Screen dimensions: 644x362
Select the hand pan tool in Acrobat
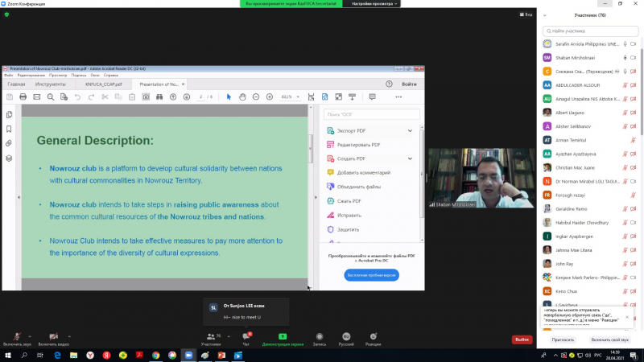(242, 97)
